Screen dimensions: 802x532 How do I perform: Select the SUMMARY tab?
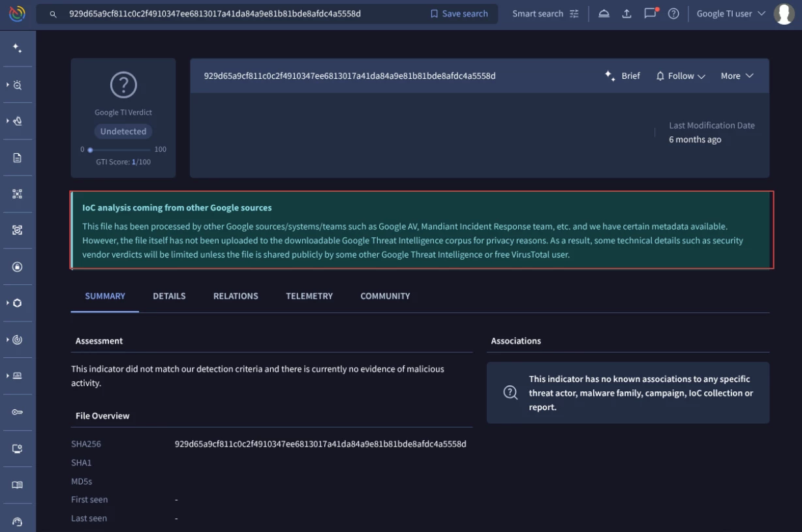(105, 296)
